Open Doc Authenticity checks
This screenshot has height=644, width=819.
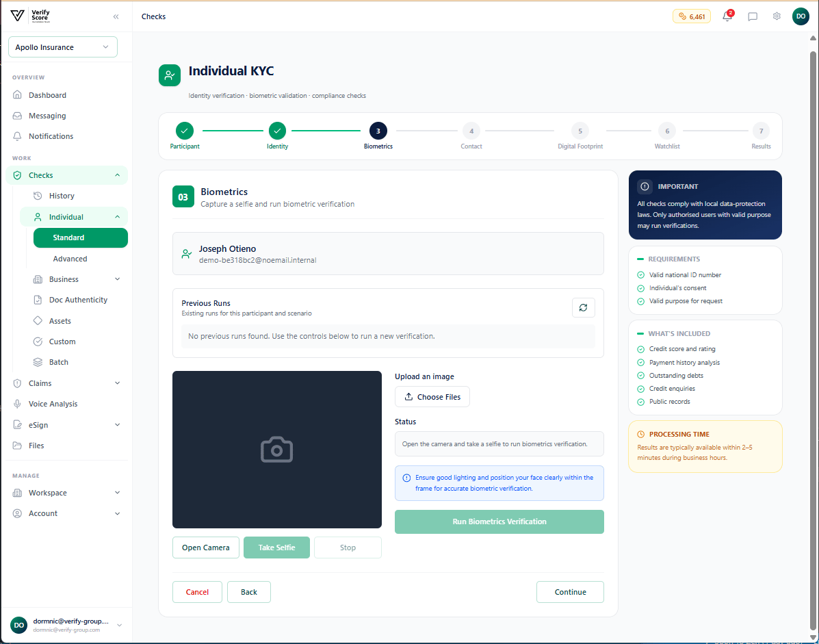[77, 300]
